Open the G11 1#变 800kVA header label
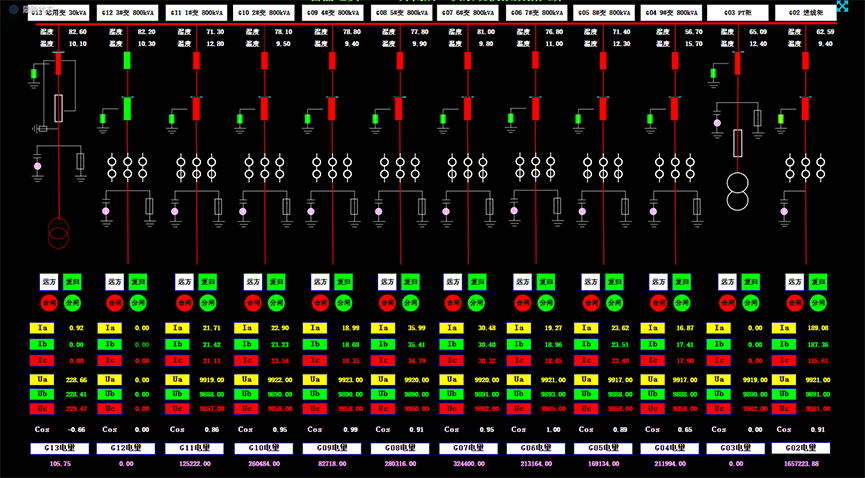The width and height of the screenshot is (865, 478). point(195,14)
